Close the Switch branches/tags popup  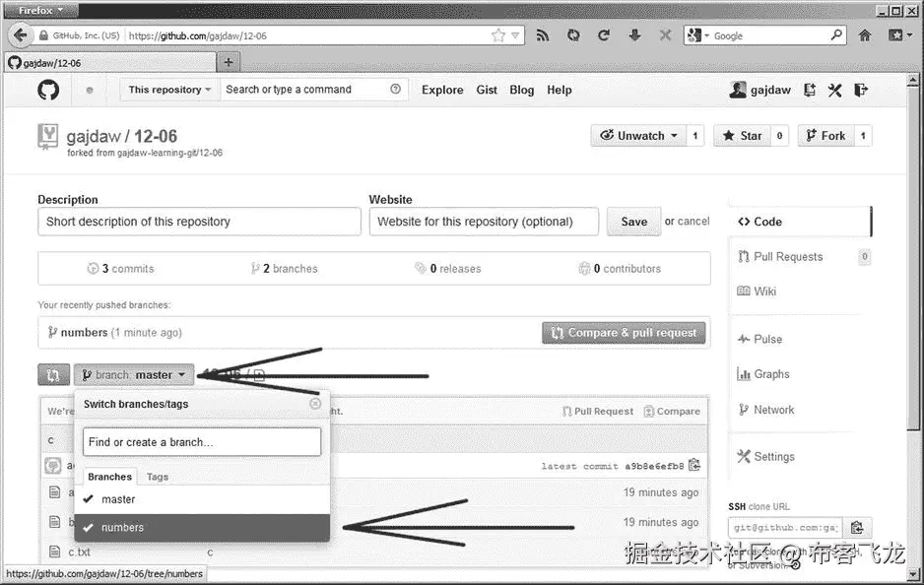[315, 404]
